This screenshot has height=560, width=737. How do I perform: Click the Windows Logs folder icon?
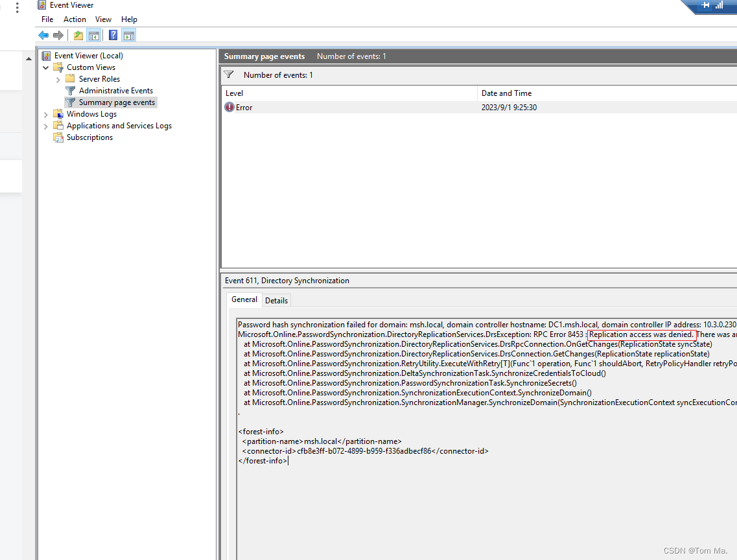tap(58, 113)
